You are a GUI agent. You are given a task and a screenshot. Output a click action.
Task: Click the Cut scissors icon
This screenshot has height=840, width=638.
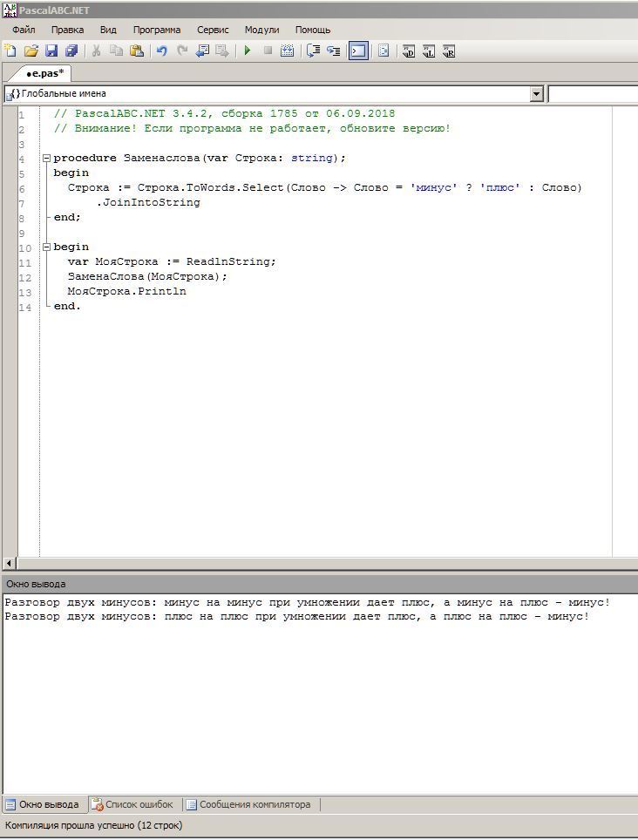(x=96, y=51)
